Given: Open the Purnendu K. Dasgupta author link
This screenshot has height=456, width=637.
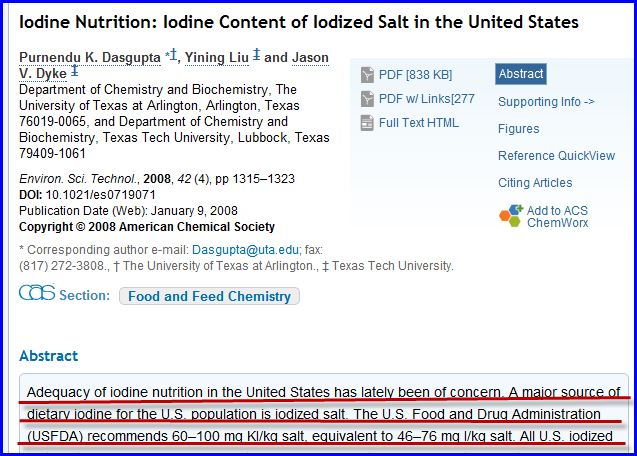Looking at the screenshot, I should tap(89, 58).
